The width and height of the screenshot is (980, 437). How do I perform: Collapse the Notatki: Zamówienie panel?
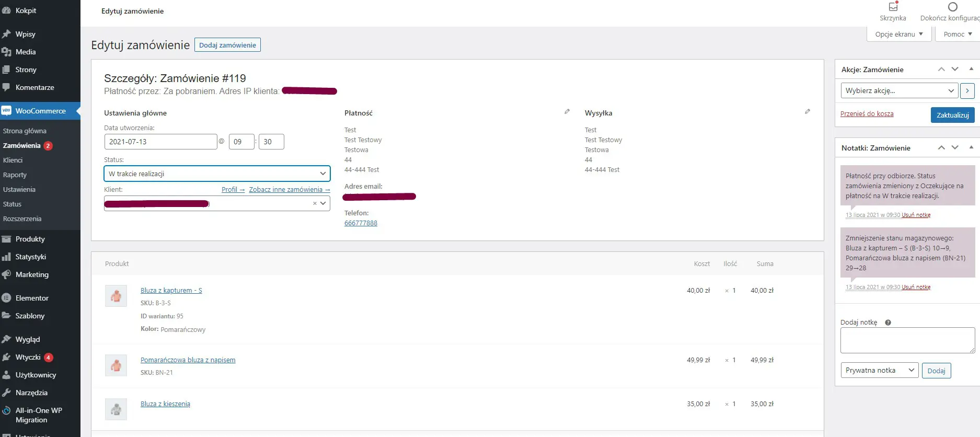click(x=971, y=147)
